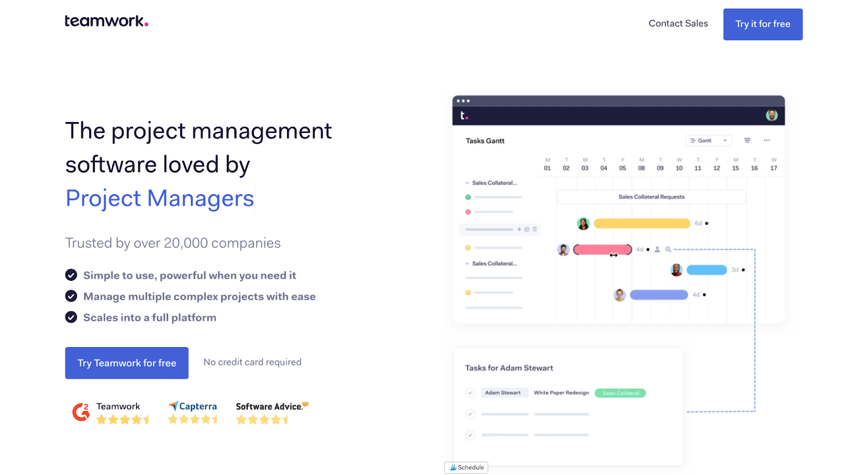Open the three-dot more options menu
This screenshot has height=475, width=868.
(x=767, y=140)
